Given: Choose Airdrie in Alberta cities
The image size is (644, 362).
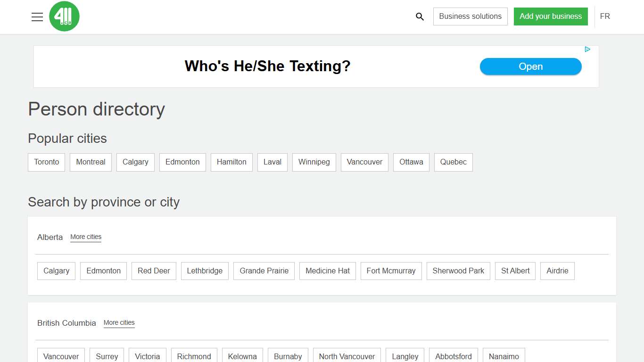Looking at the screenshot, I should coord(557,271).
